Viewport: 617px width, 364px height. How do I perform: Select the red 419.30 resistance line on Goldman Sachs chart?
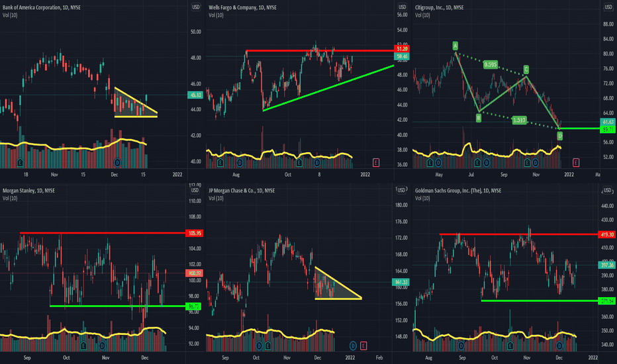(x=518, y=234)
